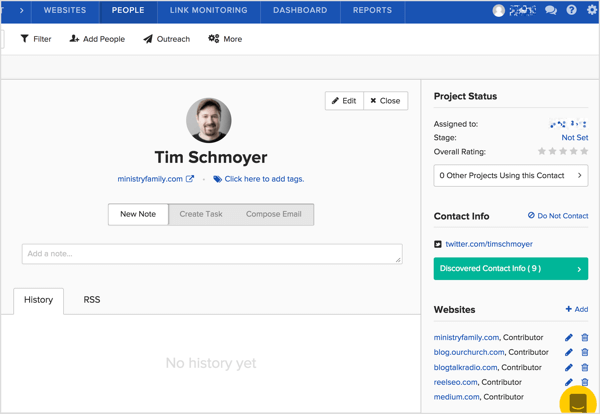Click the Filter funnel button

coord(36,39)
